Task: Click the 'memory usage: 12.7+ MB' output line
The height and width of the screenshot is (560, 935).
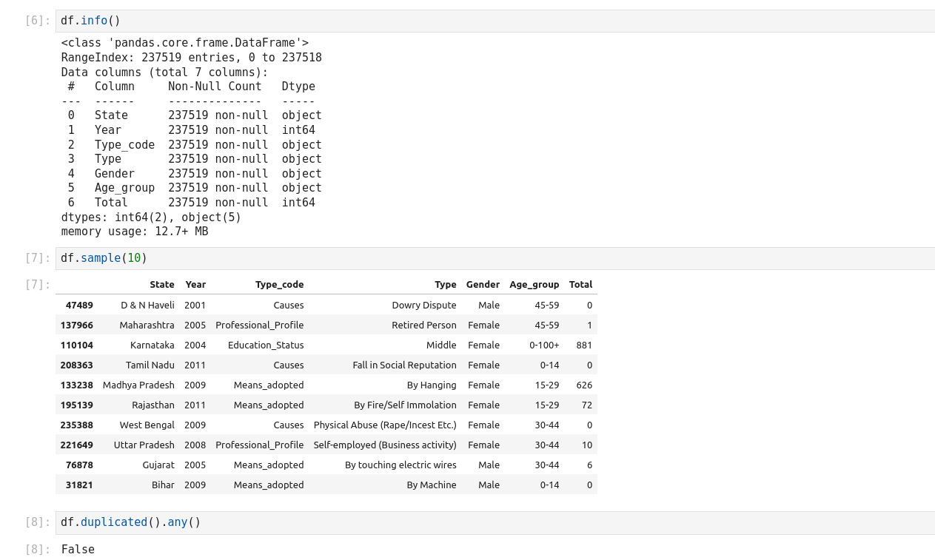Action: click(135, 232)
